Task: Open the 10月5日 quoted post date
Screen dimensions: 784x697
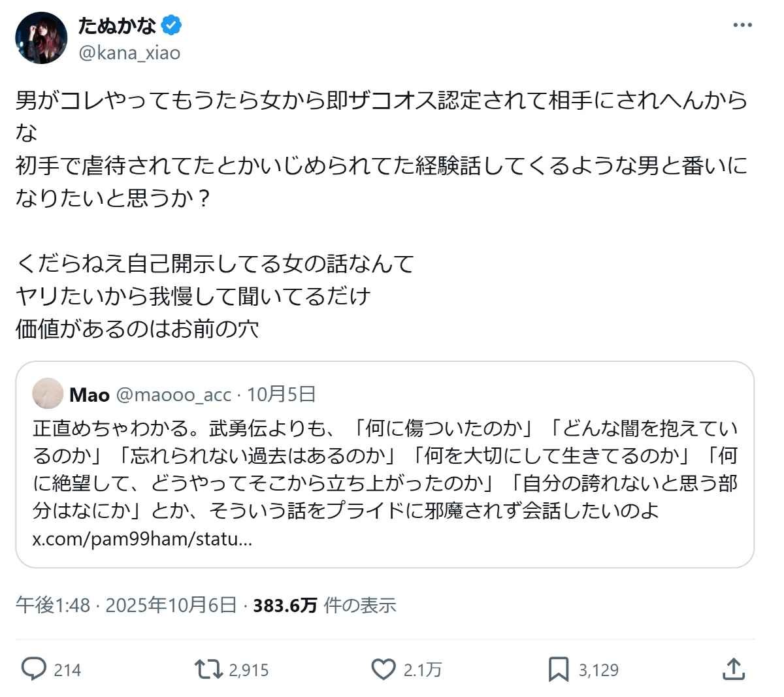Action: (x=272, y=395)
